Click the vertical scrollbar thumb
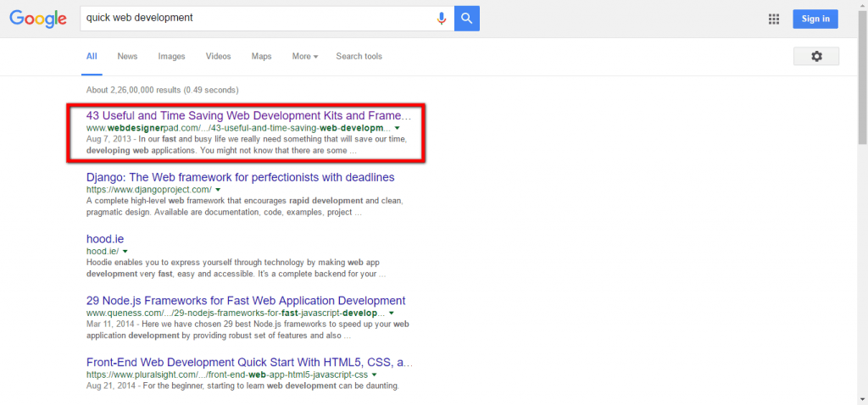Viewport: 868px width, 405px height. (863, 75)
